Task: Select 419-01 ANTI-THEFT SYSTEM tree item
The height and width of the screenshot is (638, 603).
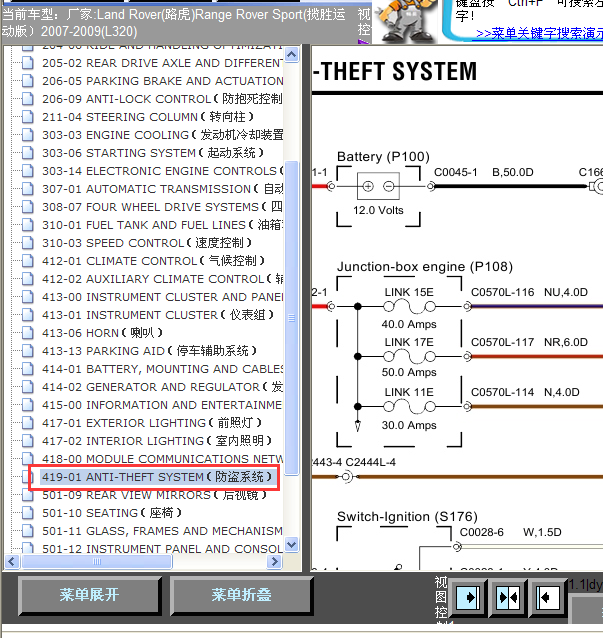Action: coord(156,477)
